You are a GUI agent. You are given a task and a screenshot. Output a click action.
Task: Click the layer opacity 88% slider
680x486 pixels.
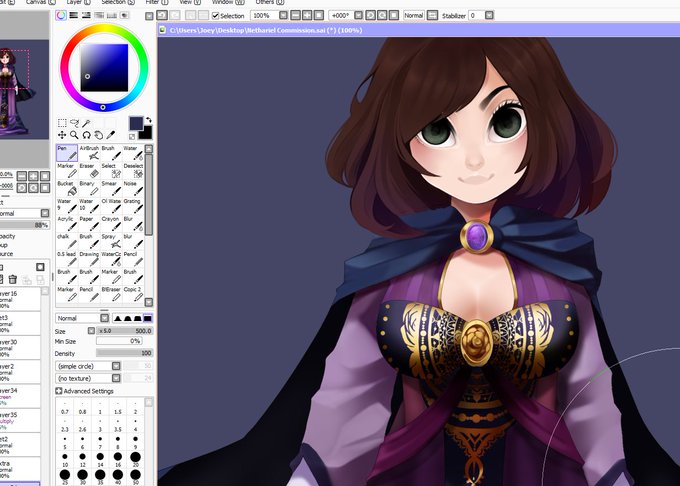point(24,225)
